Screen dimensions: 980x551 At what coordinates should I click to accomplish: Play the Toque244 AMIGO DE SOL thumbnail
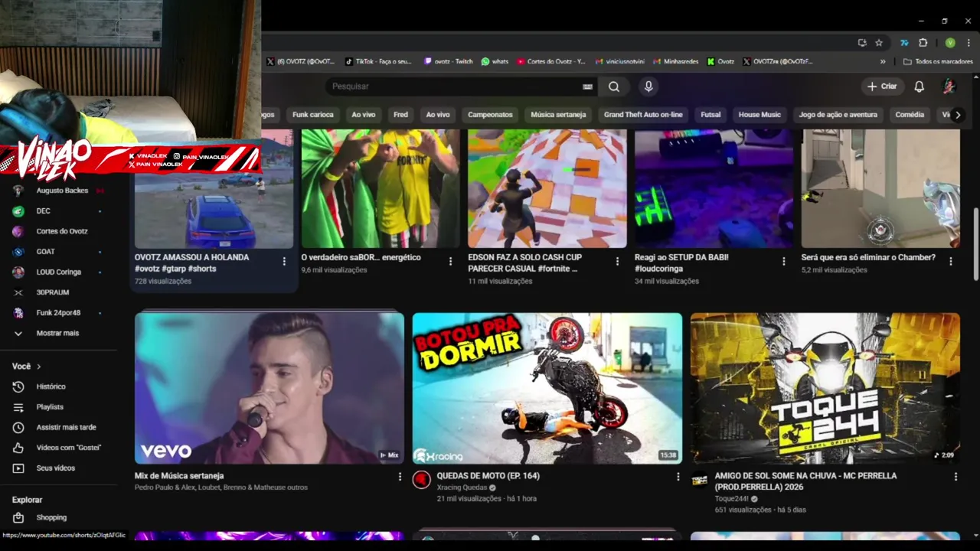[825, 388]
